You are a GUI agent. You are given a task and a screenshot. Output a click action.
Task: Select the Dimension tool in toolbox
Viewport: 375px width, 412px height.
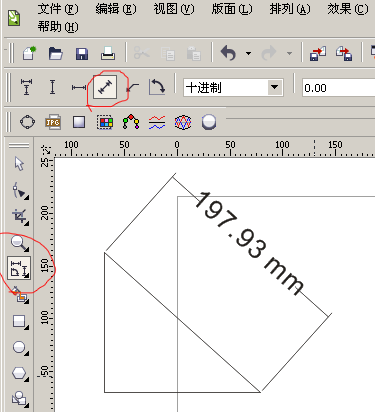coord(19,268)
